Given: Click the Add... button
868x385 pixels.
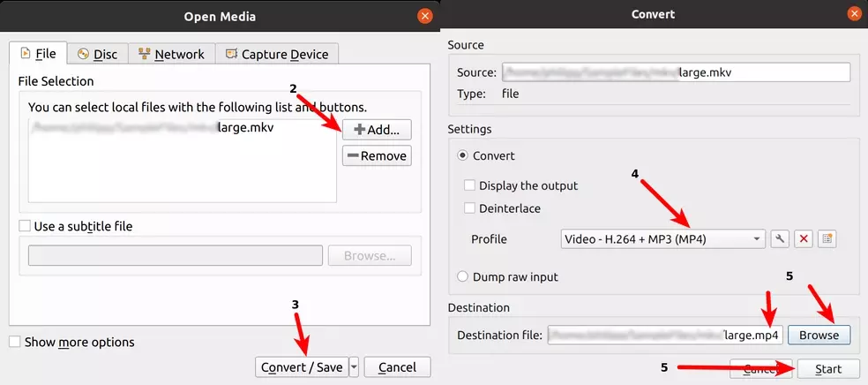Looking at the screenshot, I should click(377, 130).
